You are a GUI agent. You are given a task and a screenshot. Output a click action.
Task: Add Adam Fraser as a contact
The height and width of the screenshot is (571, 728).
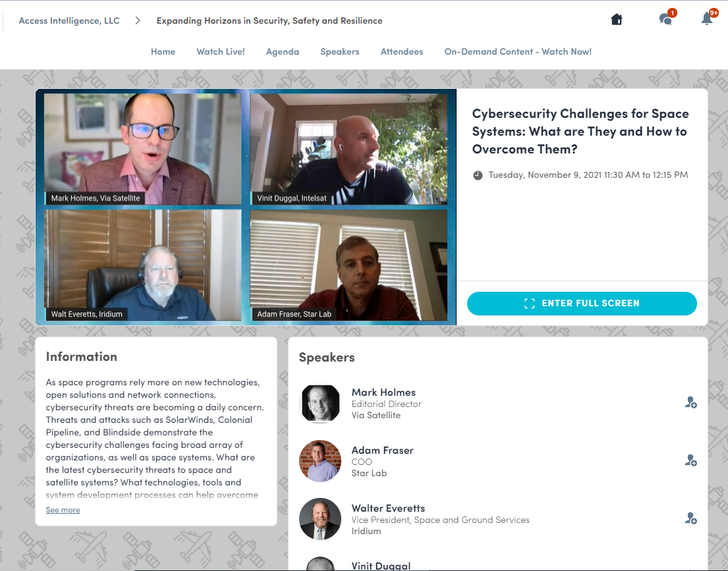pyautogui.click(x=691, y=460)
